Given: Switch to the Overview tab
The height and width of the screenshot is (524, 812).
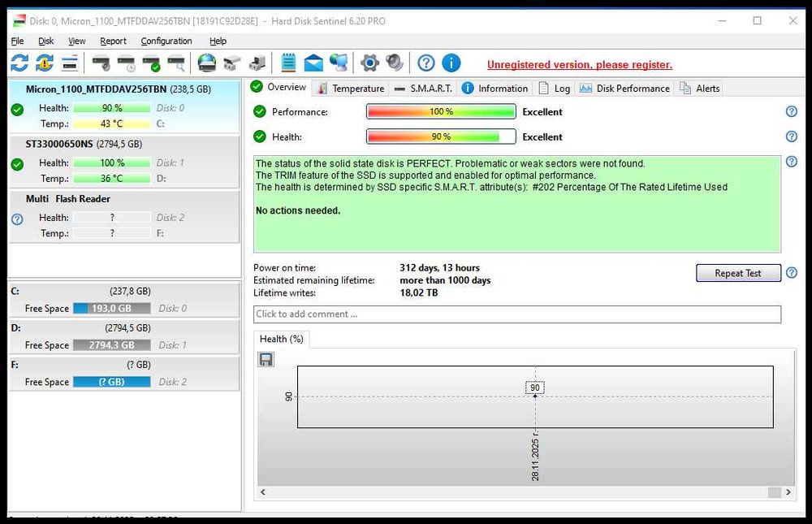Looking at the screenshot, I should click(x=279, y=87).
